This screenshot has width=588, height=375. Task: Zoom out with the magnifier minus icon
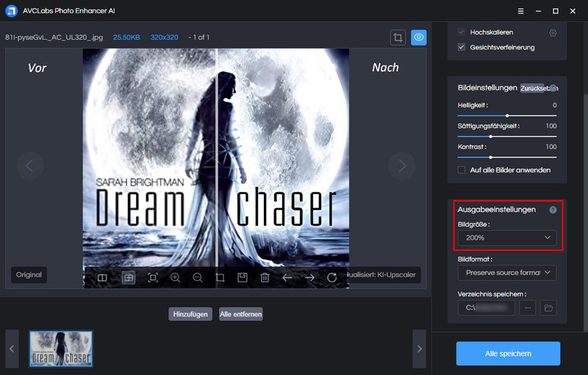point(198,278)
